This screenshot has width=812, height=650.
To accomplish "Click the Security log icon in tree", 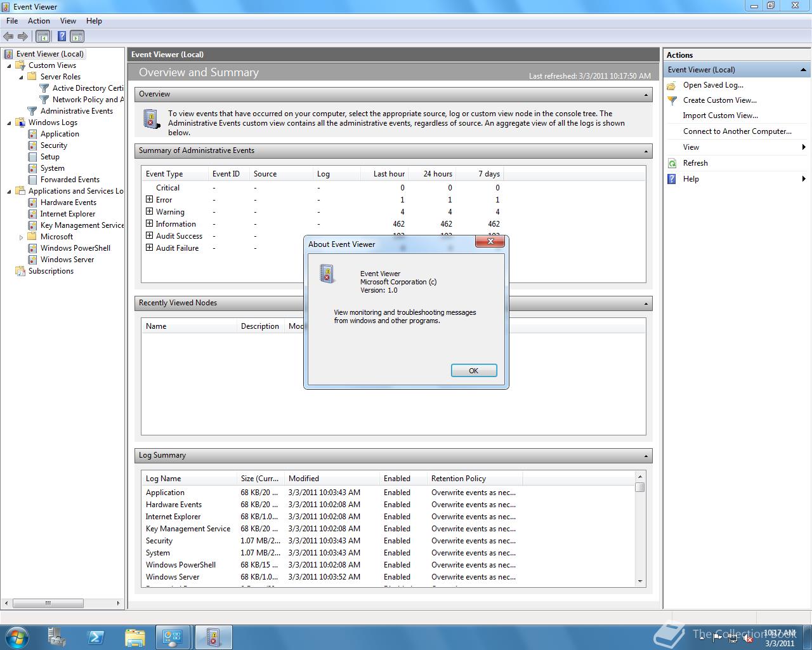I will [x=32, y=145].
